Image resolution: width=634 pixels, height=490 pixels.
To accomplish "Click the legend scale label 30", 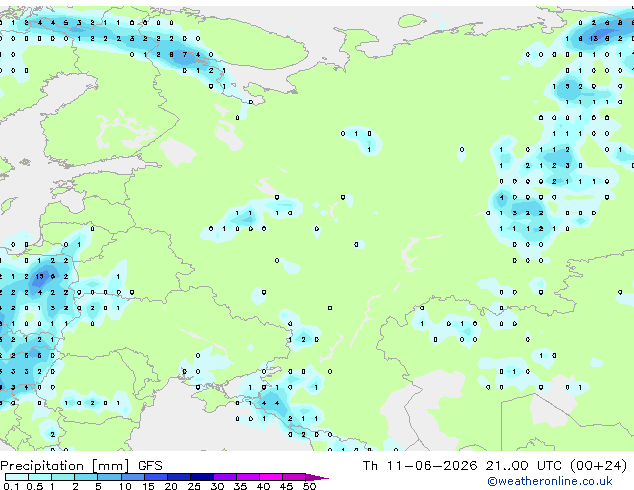I will [x=217, y=486].
